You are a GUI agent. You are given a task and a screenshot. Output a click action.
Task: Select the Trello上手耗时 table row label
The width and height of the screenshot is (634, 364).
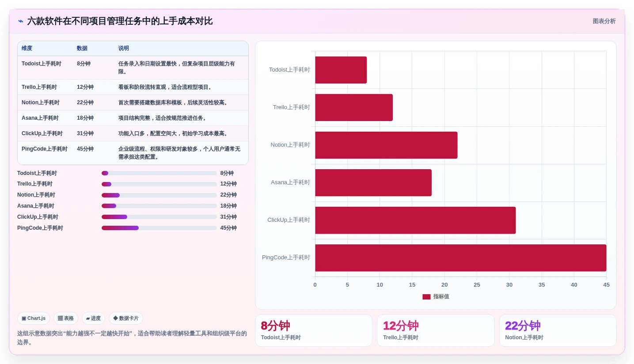coord(39,87)
